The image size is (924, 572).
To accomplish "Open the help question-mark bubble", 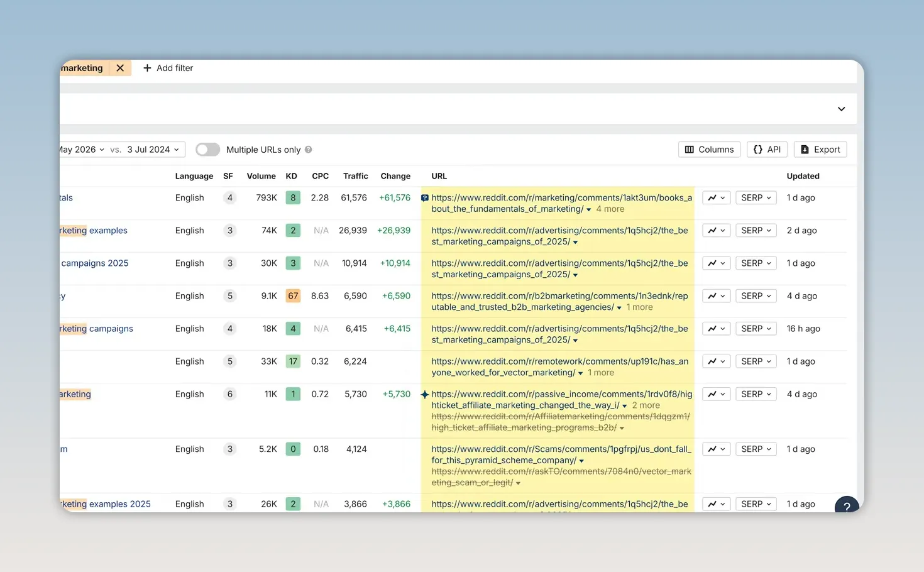I will pos(847,506).
